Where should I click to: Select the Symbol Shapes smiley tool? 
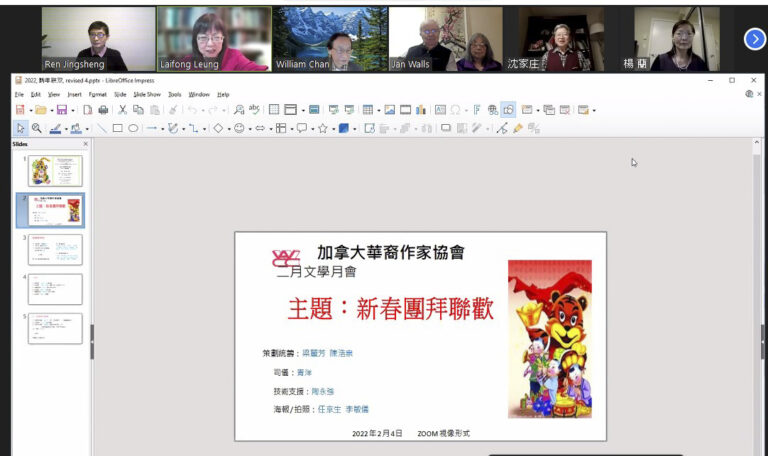click(239, 128)
